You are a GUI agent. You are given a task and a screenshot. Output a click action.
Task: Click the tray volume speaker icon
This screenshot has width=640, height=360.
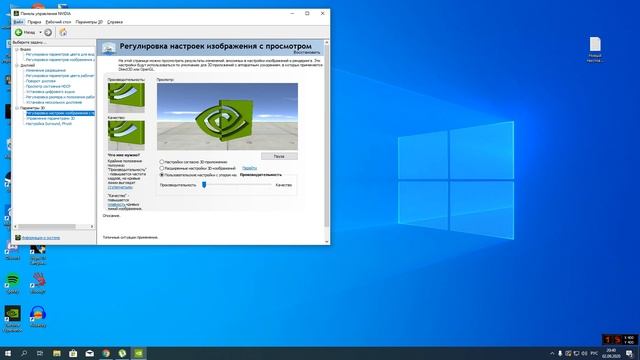coord(584,353)
